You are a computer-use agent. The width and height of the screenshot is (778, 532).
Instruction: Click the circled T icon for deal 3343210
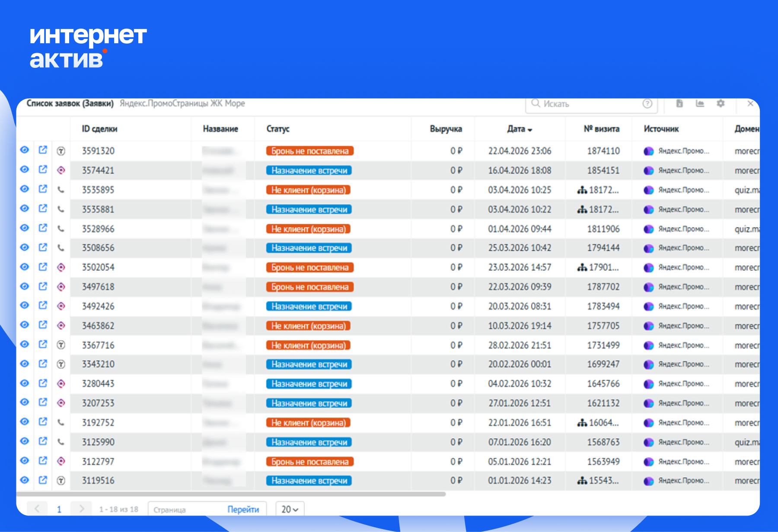pyautogui.click(x=61, y=364)
